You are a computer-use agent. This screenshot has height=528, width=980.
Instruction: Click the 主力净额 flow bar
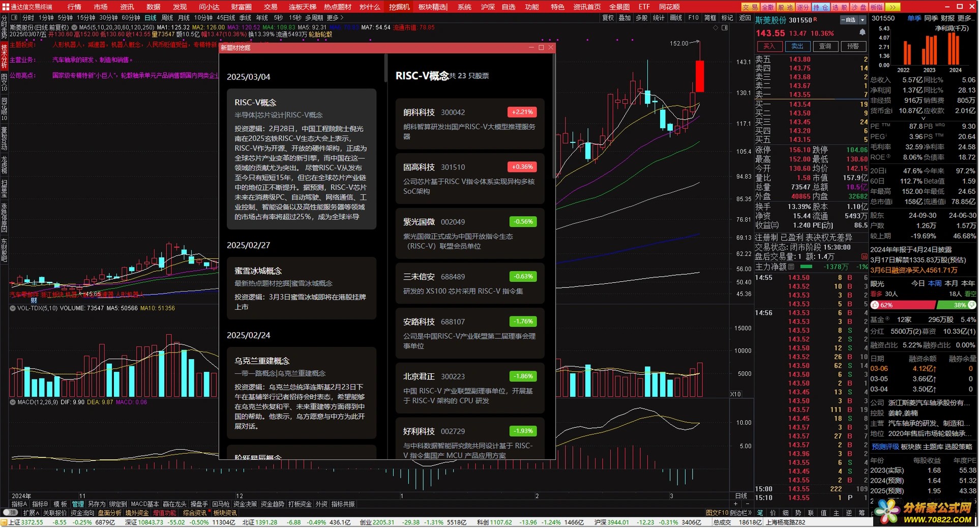click(806, 267)
